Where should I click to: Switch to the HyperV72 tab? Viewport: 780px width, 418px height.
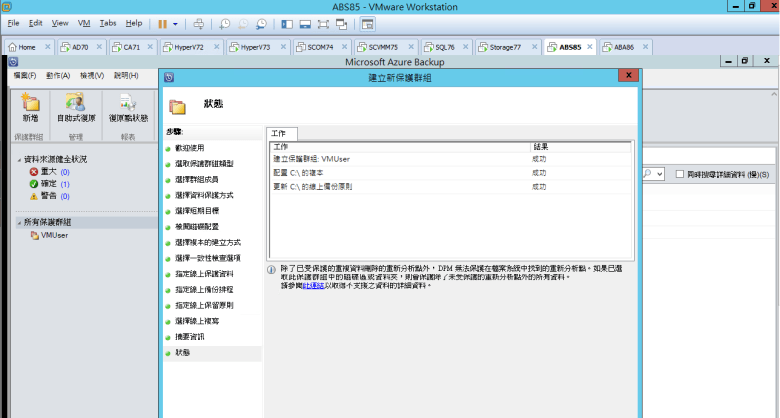[x=189, y=47]
